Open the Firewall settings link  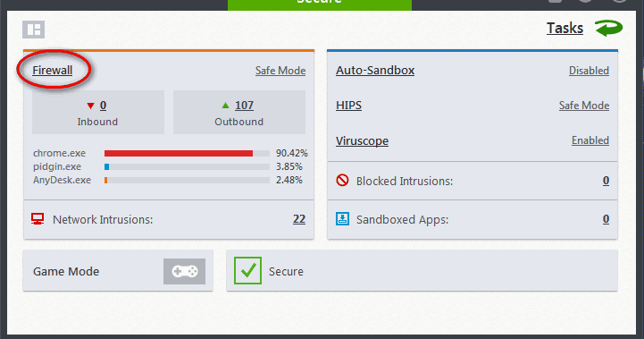coord(52,71)
